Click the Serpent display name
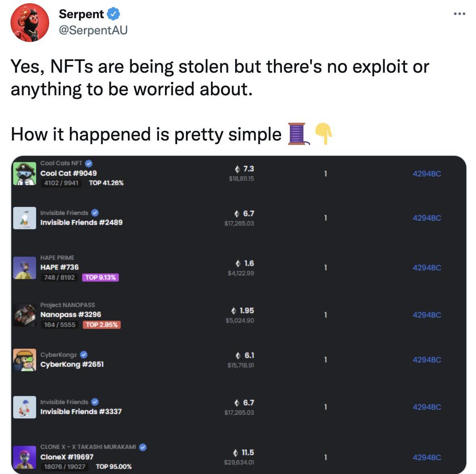Screen dimensions: 476x474 coord(81,14)
